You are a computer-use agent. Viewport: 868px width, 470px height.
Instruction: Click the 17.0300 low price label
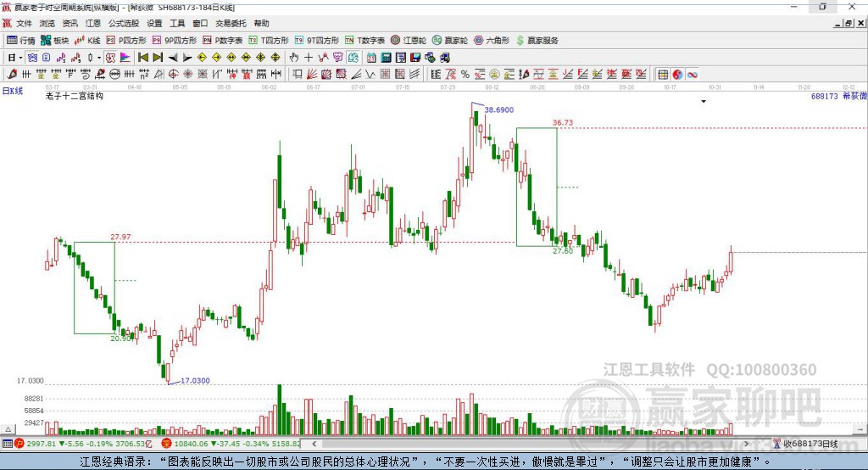(195, 381)
